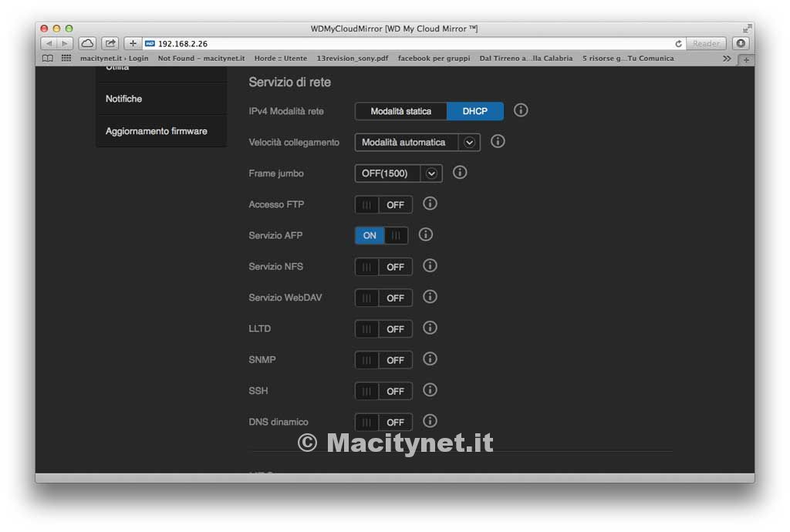The image size is (790, 532).
Task: Open the facebook per gruppi bookmark
Action: coord(434,59)
